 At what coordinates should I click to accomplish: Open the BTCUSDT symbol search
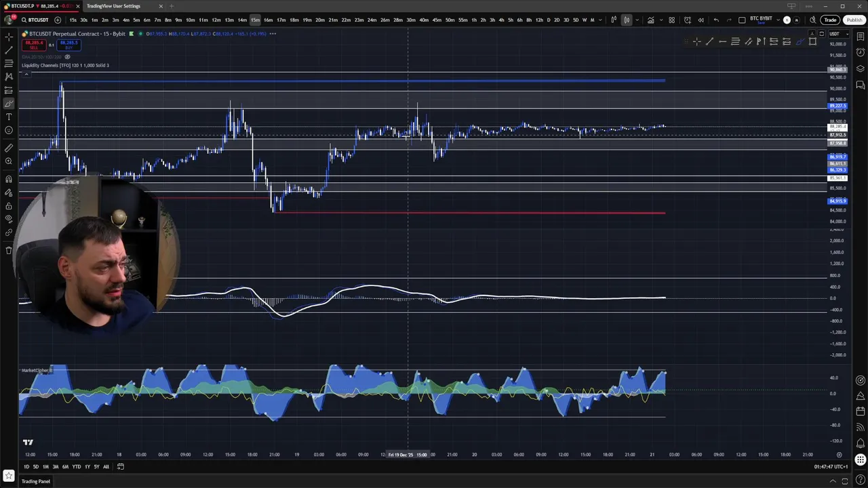[35, 20]
